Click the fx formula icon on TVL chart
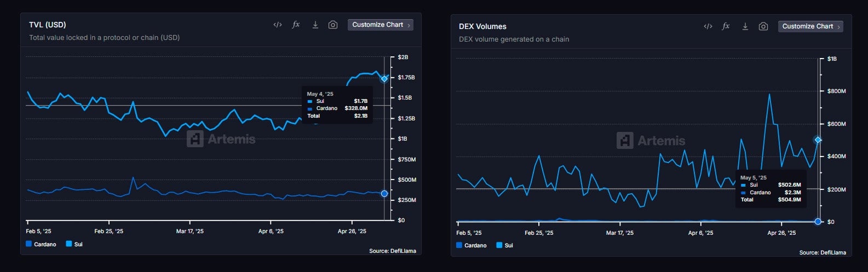868x272 pixels. click(296, 25)
